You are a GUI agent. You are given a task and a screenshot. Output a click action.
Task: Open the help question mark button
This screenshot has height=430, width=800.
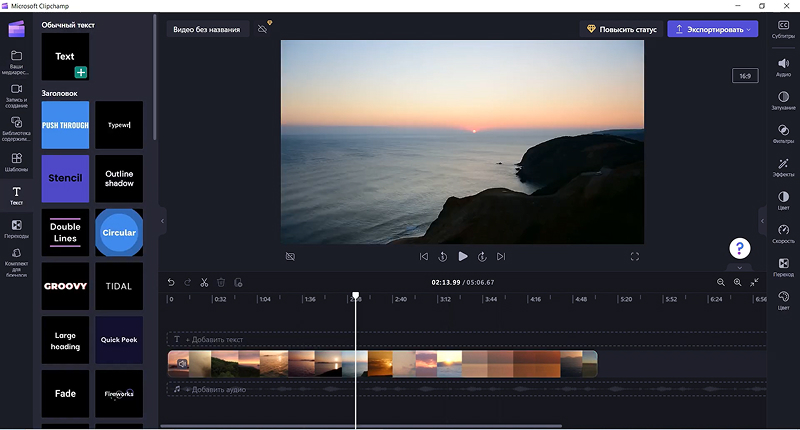coord(739,248)
